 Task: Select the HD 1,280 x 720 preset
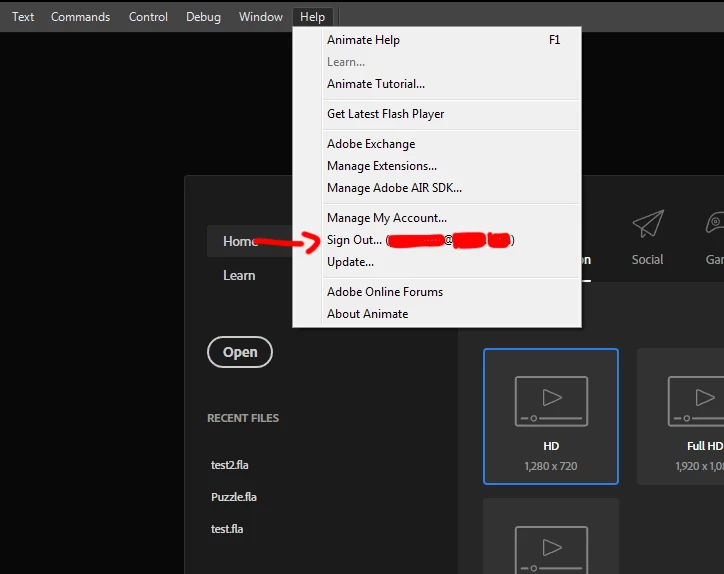(x=551, y=417)
